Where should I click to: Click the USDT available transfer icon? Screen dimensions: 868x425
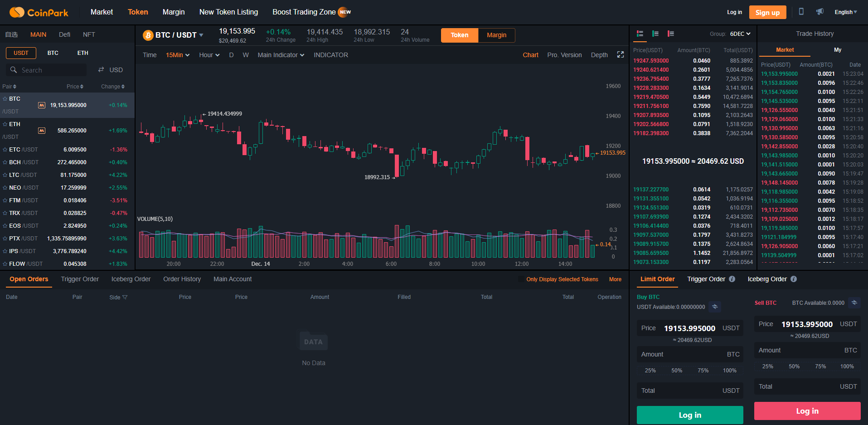coord(715,307)
